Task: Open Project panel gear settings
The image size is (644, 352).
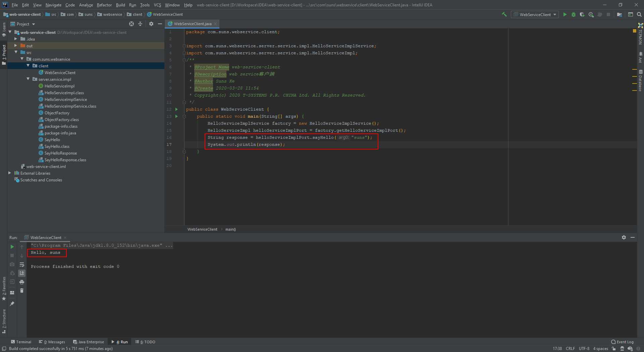Action: pyautogui.click(x=151, y=24)
